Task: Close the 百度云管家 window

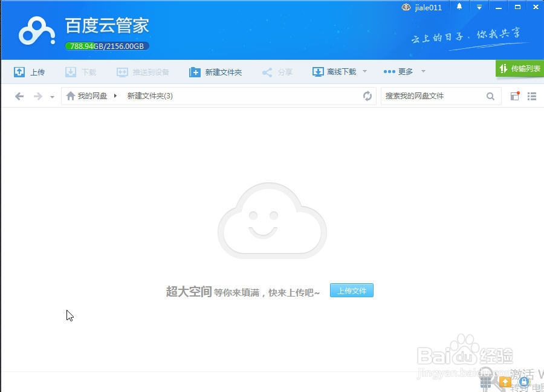Action: (x=536, y=7)
